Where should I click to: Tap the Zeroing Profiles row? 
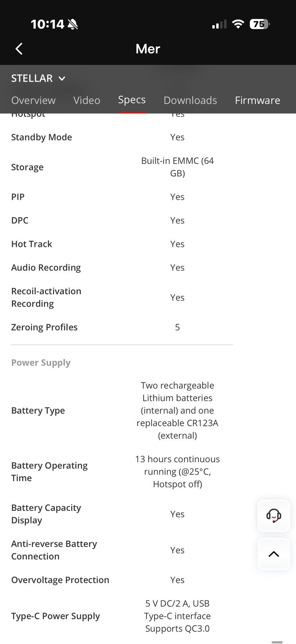tap(122, 327)
